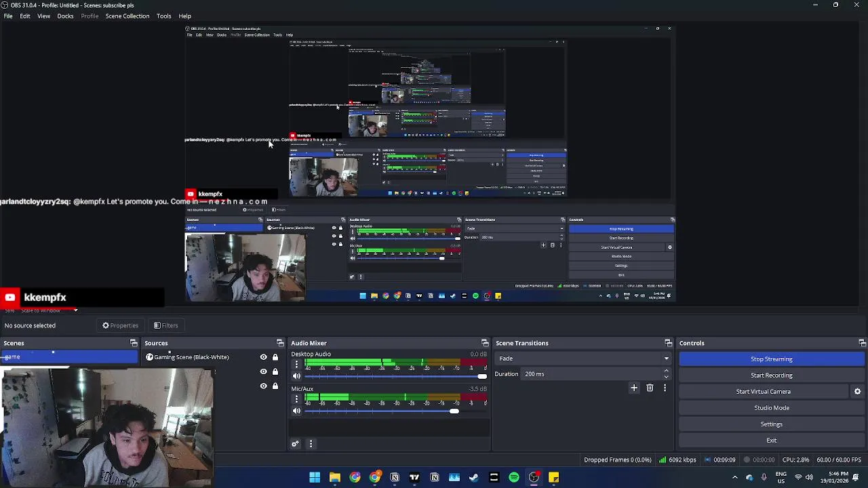The image size is (868, 488).
Task: Open the Scene Collection menu
Action: (127, 16)
